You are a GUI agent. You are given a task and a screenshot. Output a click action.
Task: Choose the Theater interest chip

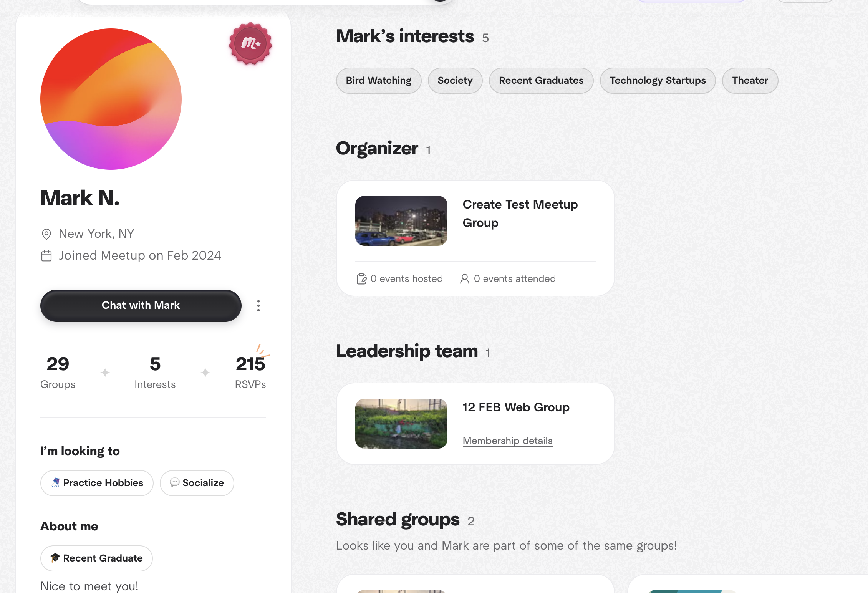click(x=750, y=81)
